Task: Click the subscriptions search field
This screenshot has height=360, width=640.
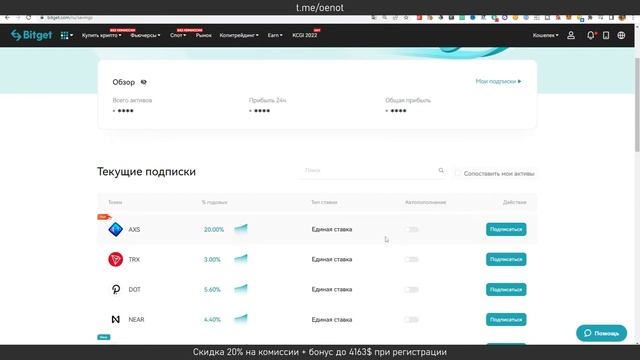Action: [371, 171]
